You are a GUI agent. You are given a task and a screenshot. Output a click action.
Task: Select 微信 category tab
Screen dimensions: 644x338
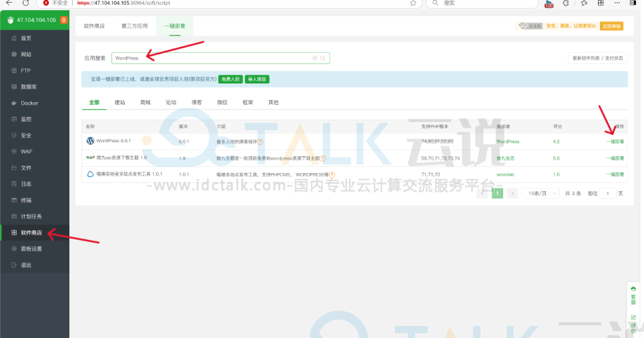(x=222, y=102)
